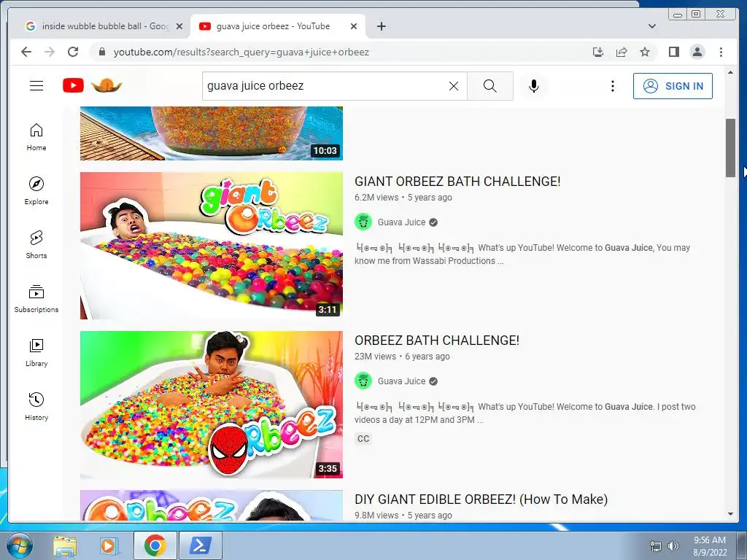Image resolution: width=747 pixels, height=560 pixels.
Task: Go to the YouTube home logo
Action: (x=74, y=86)
